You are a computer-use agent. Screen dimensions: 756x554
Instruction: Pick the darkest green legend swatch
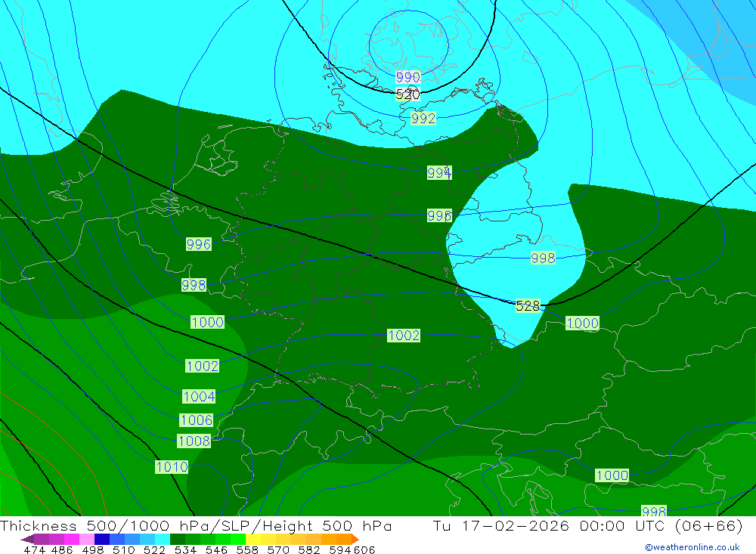[x=178, y=539]
